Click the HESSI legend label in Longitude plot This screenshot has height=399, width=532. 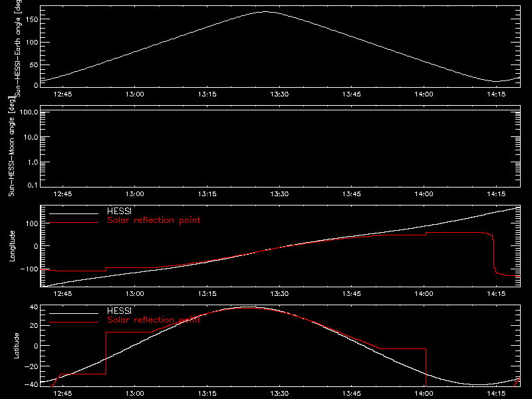click(119, 211)
